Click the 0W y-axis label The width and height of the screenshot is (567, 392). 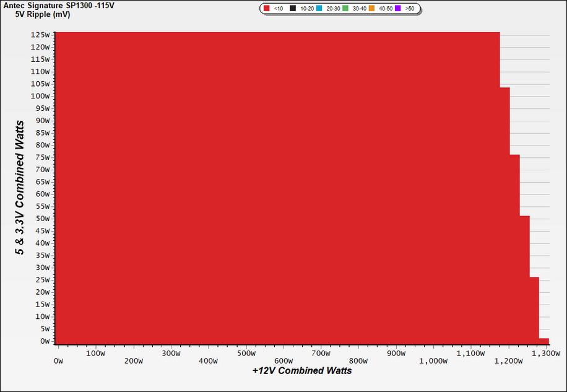point(45,341)
